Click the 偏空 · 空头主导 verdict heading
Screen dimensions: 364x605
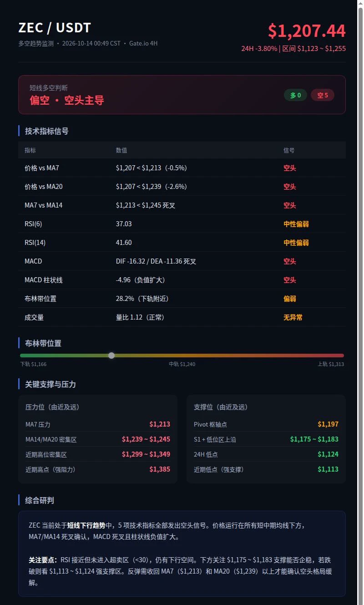click(67, 100)
